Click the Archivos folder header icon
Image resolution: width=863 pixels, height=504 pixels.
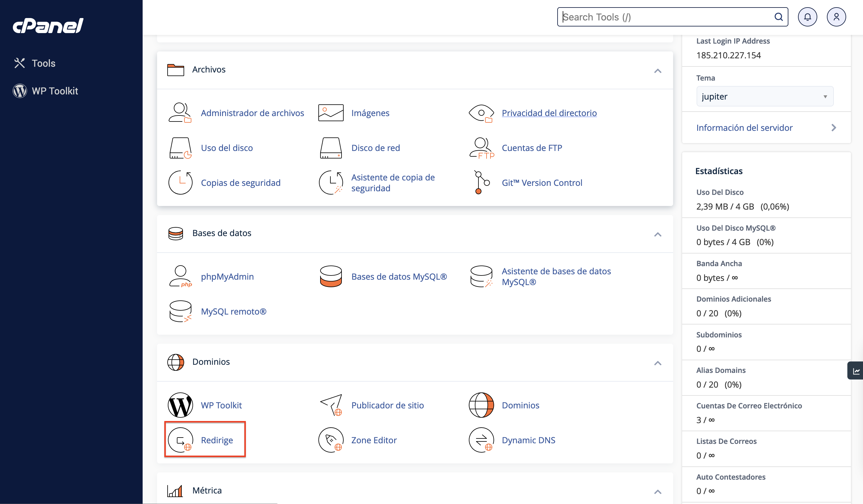tap(176, 70)
